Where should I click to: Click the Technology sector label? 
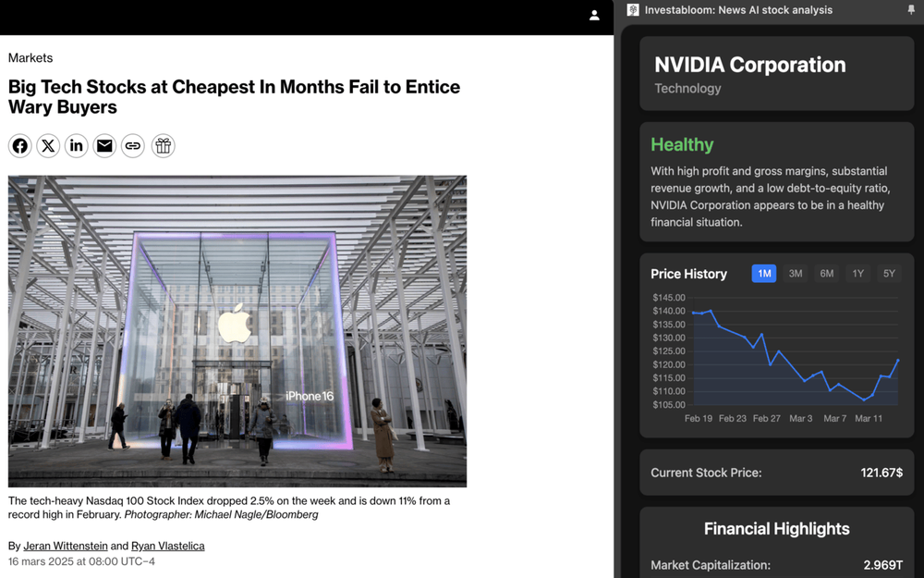tap(687, 89)
